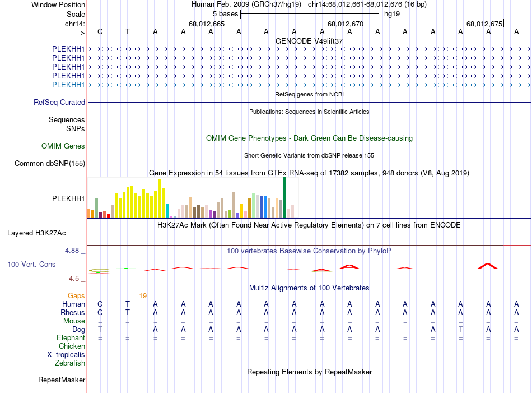Open the H3K27Ac Mark ENCODE track title
532x393 pixels.
click(309, 225)
